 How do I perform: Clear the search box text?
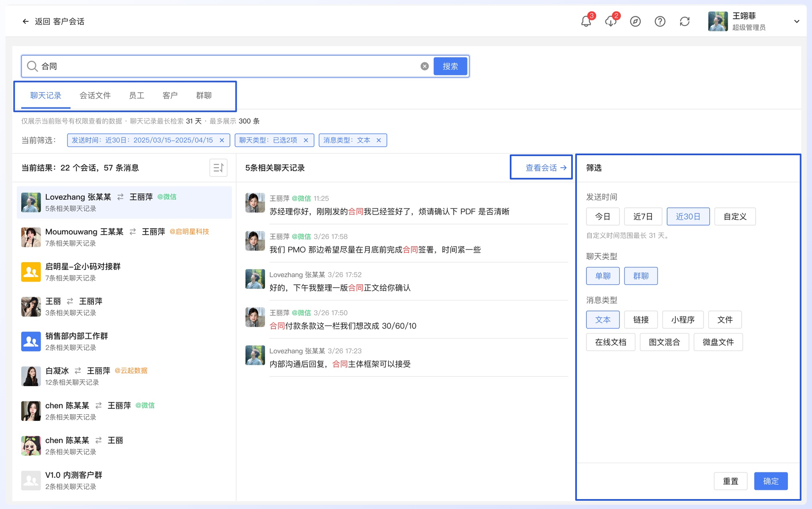pyautogui.click(x=424, y=66)
